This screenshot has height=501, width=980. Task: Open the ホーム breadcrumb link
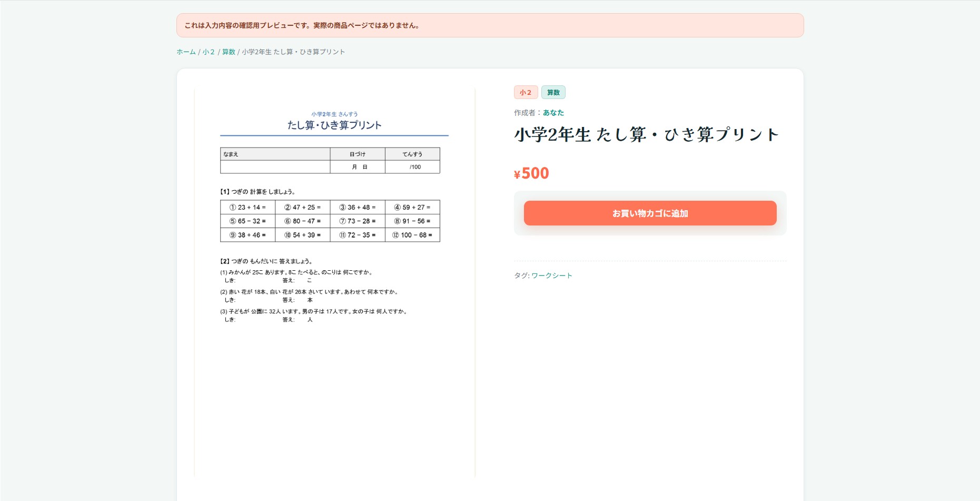coord(186,52)
